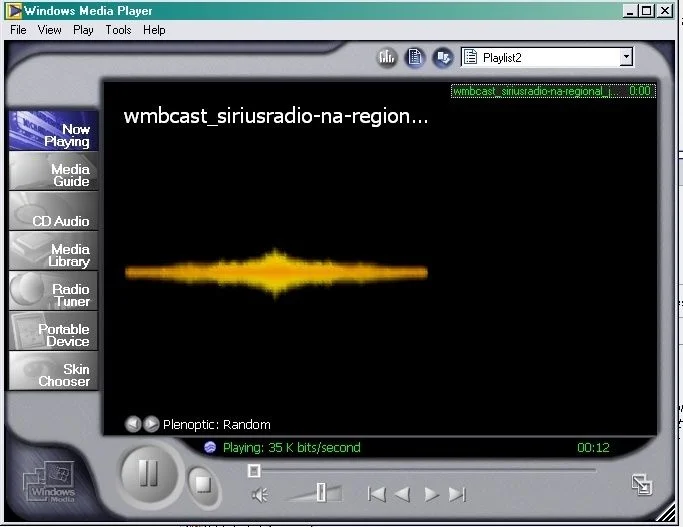This screenshot has width=683, height=527.
Task: Click the Plenoptic: Random visualization label
Action: [x=216, y=425]
